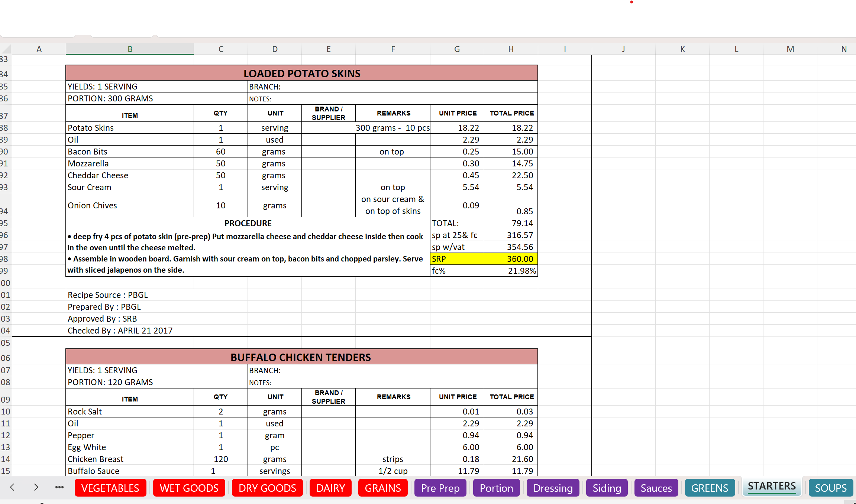Open the hidden sheets ellipsis menu
The width and height of the screenshot is (856, 504).
tap(59, 487)
